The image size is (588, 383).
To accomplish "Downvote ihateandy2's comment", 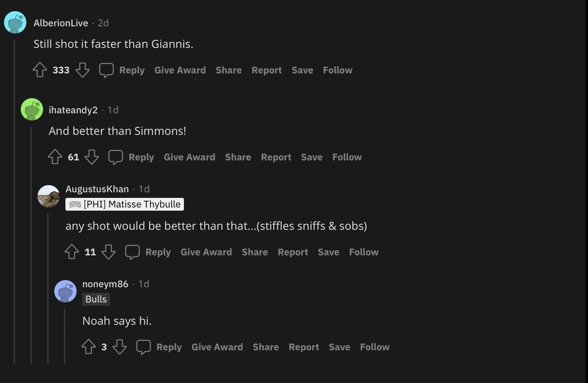I will (x=92, y=157).
